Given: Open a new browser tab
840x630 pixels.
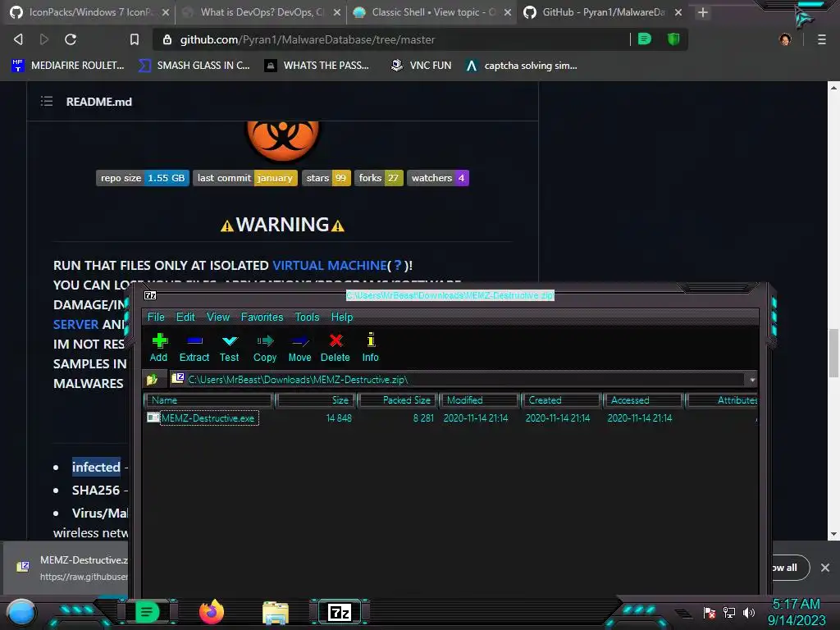Looking at the screenshot, I should (x=703, y=12).
